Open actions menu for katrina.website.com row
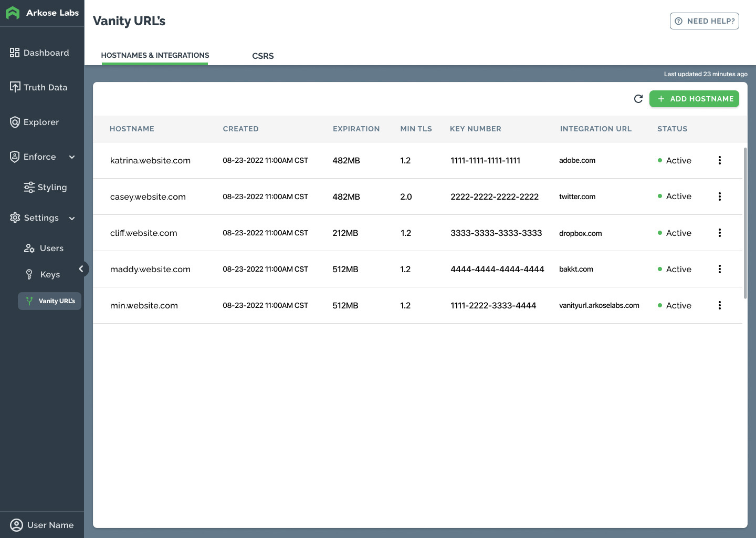756x538 pixels. [x=719, y=160]
